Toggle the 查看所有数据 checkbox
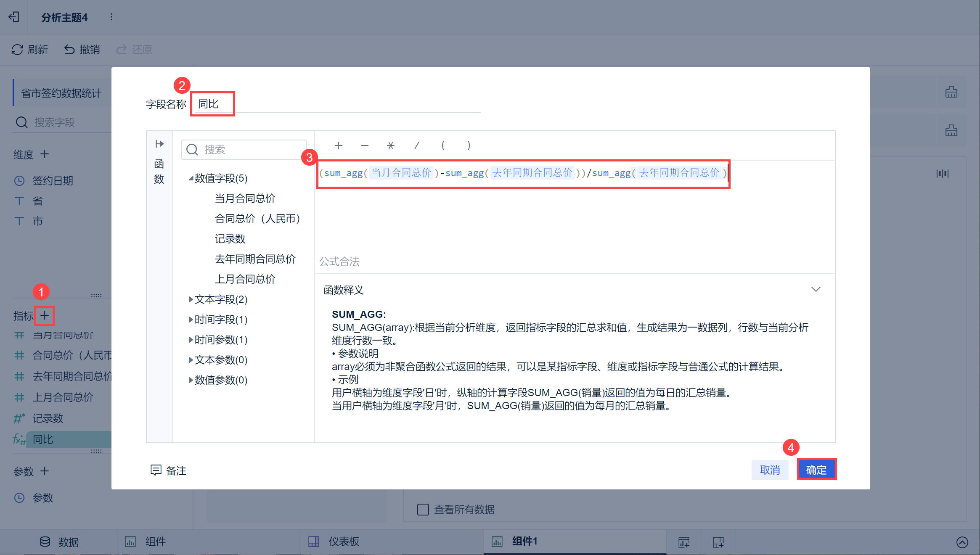Image resolution: width=980 pixels, height=555 pixels. [x=423, y=510]
